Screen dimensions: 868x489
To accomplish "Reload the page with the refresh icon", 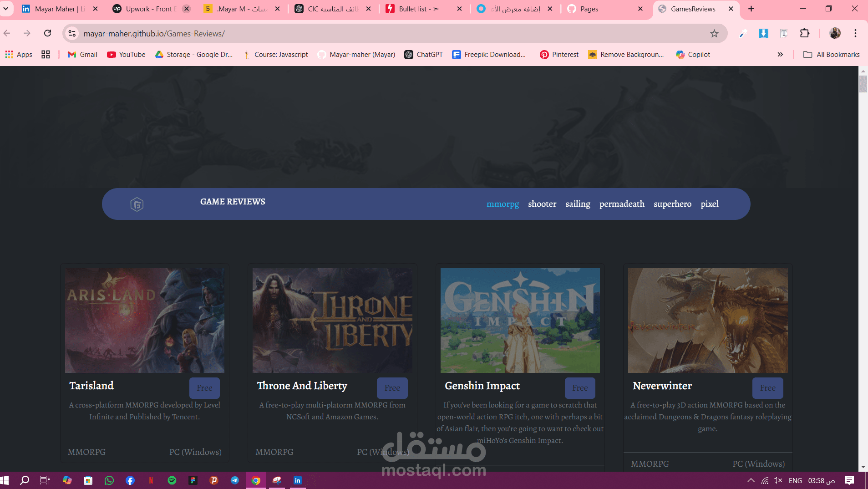I will point(47,33).
